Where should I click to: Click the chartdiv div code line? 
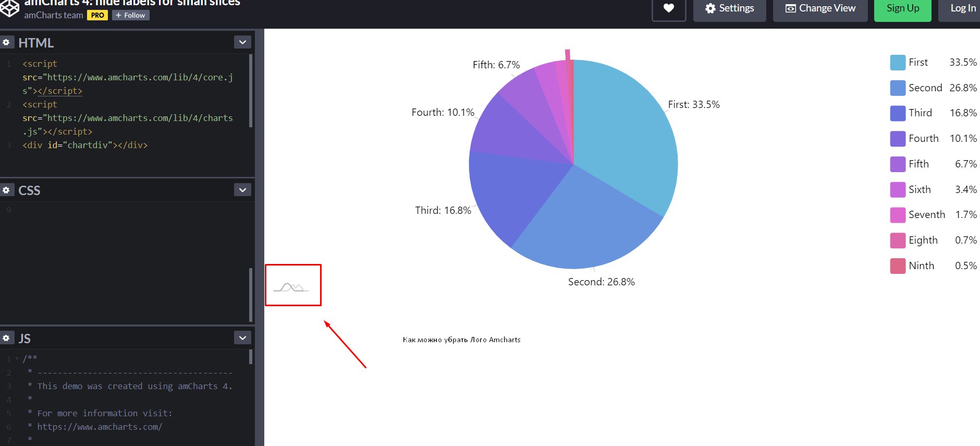click(85, 145)
